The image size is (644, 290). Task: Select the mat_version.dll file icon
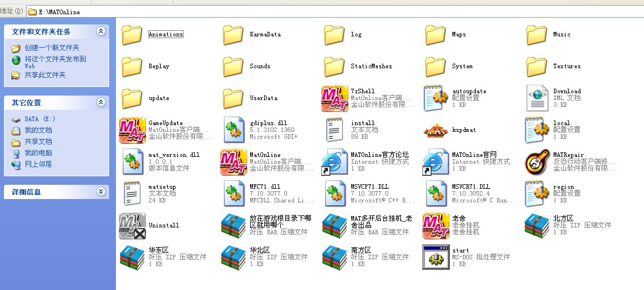[x=132, y=161]
